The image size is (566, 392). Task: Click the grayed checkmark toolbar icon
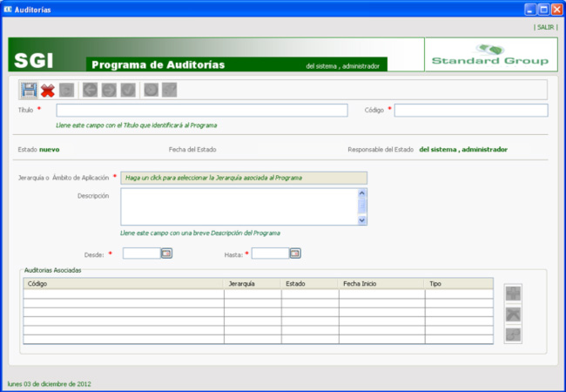click(128, 90)
